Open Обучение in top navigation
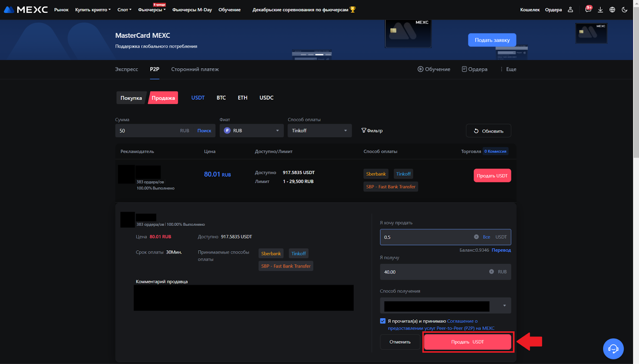 point(230,10)
